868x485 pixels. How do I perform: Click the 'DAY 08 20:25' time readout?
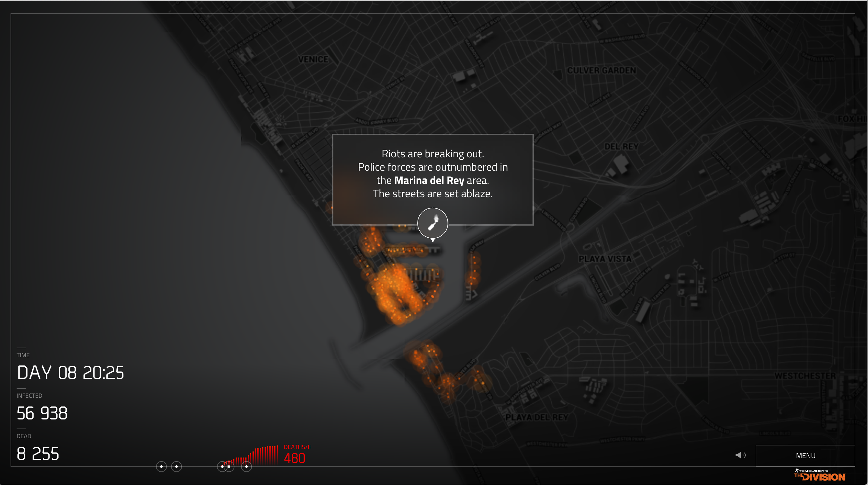70,373
